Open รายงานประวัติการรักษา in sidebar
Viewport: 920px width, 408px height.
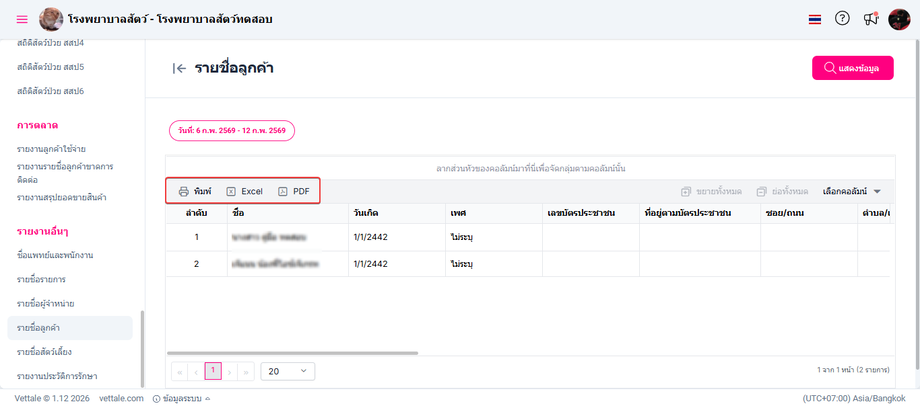point(57,376)
